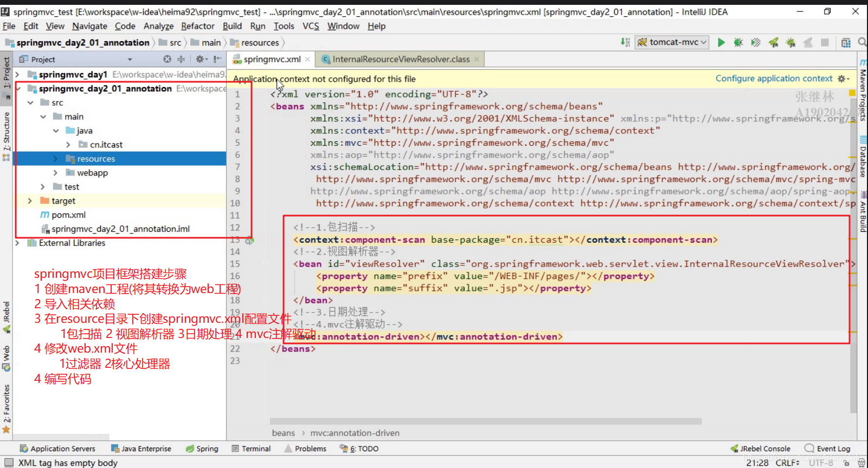
Task: Collapse the main folder
Action: (x=43, y=116)
